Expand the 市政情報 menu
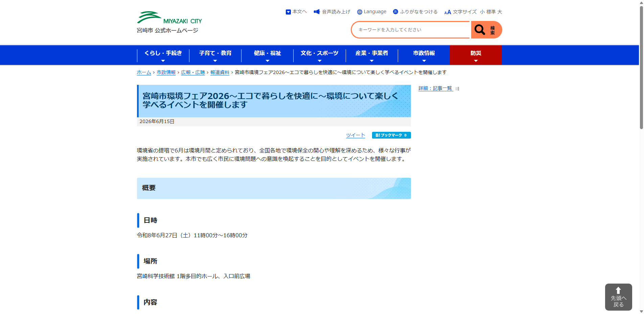The width and height of the screenshot is (644, 314). (424, 55)
